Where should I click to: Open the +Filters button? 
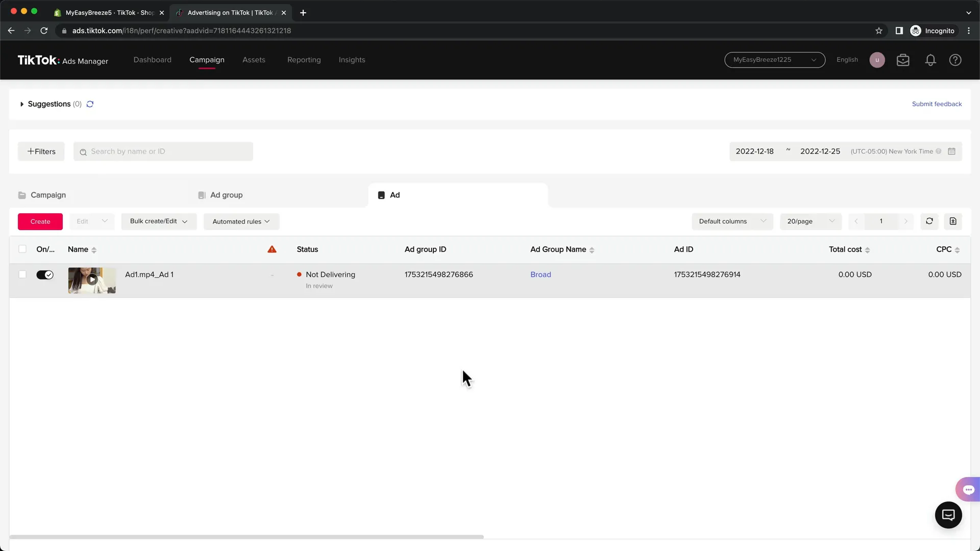coord(41,152)
